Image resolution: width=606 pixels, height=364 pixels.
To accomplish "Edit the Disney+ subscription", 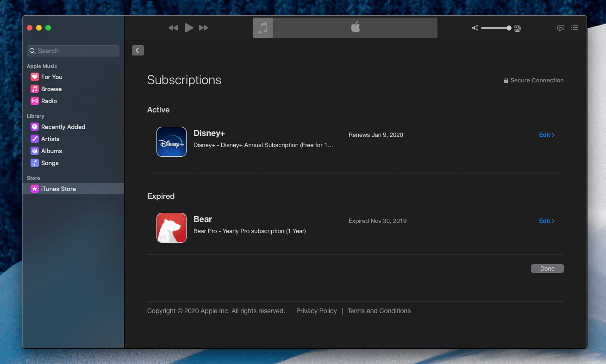I will [x=547, y=135].
